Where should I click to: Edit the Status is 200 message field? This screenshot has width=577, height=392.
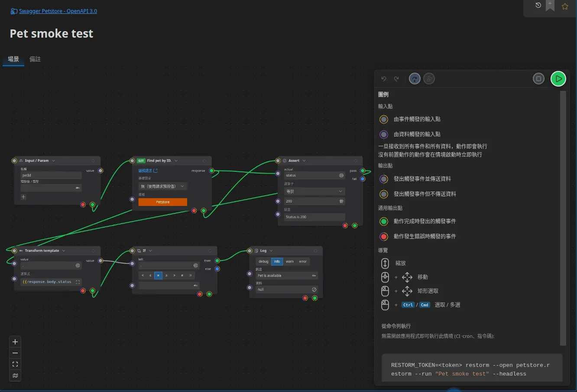tap(314, 217)
